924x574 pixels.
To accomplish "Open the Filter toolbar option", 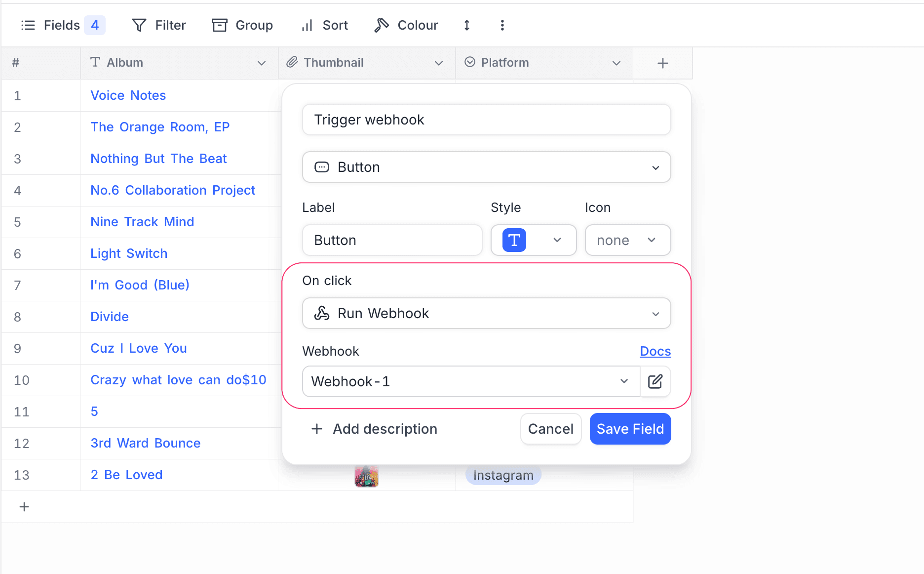I will coord(159,25).
